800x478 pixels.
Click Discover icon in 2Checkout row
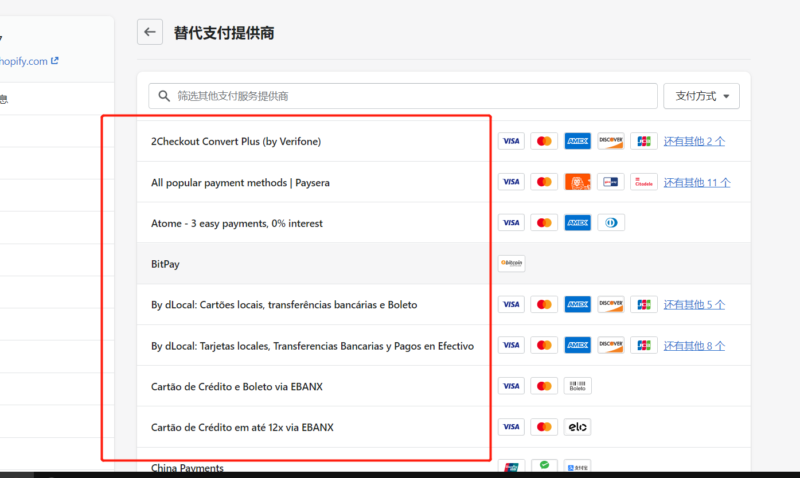click(x=611, y=141)
